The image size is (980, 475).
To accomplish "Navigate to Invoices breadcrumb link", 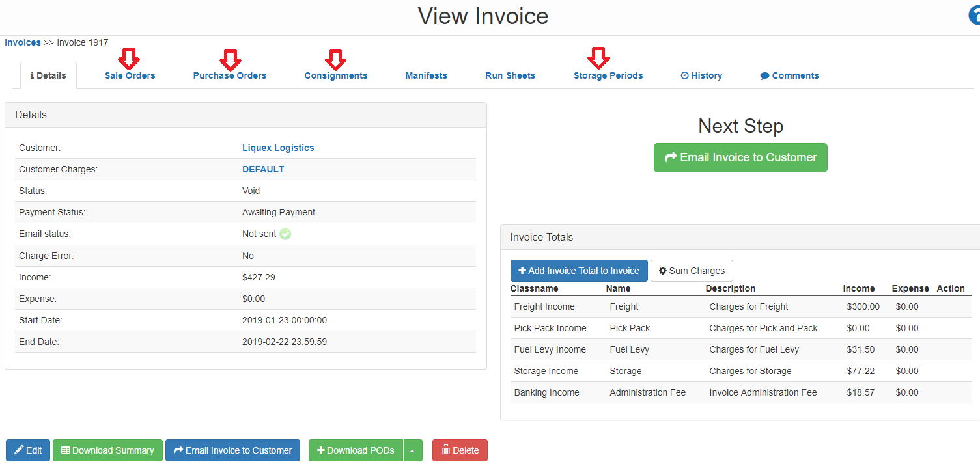I will (x=23, y=42).
